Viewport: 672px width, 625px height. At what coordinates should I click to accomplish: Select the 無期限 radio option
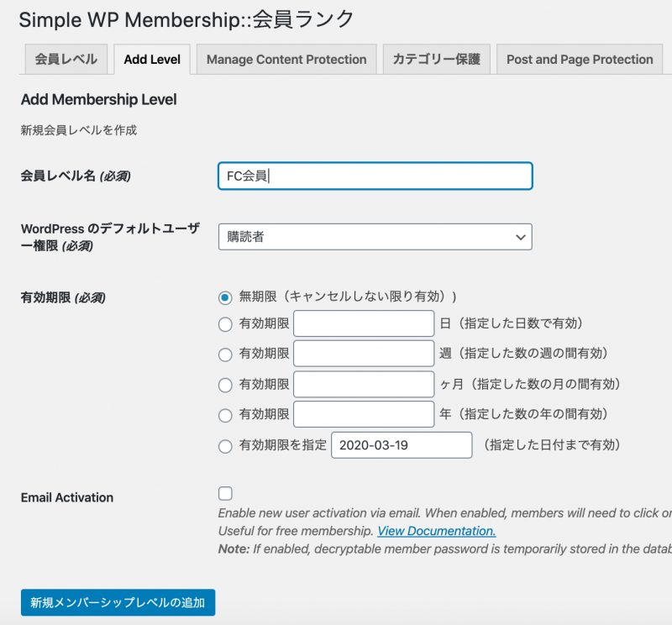pos(225,297)
